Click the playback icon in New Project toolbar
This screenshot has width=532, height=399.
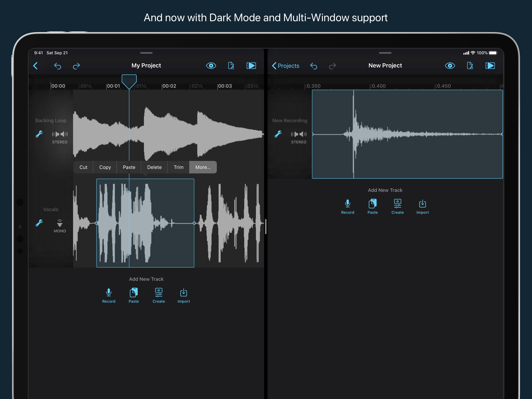[490, 66]
